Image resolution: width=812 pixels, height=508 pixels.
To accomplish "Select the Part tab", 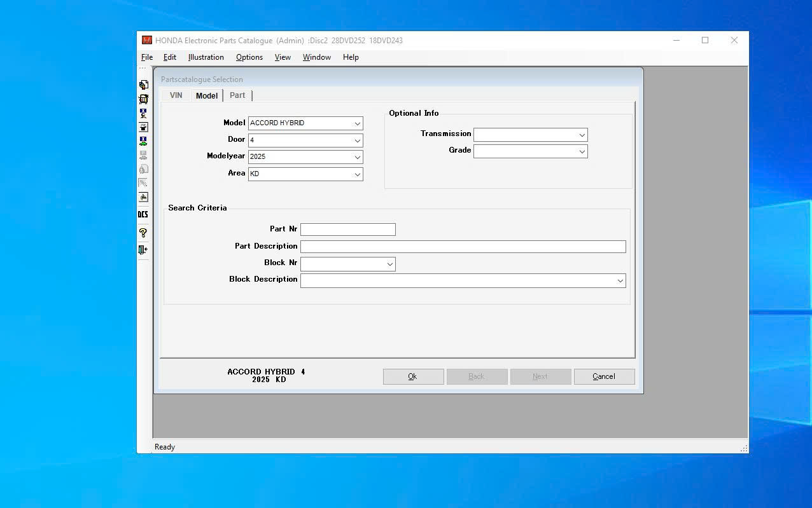I will coord(237,95).
